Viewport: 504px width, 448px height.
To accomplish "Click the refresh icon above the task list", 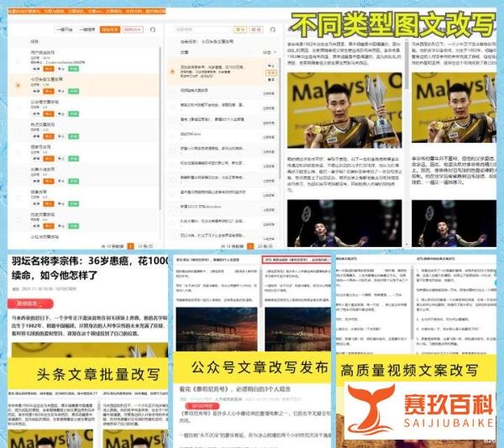I will pos(153,29).
